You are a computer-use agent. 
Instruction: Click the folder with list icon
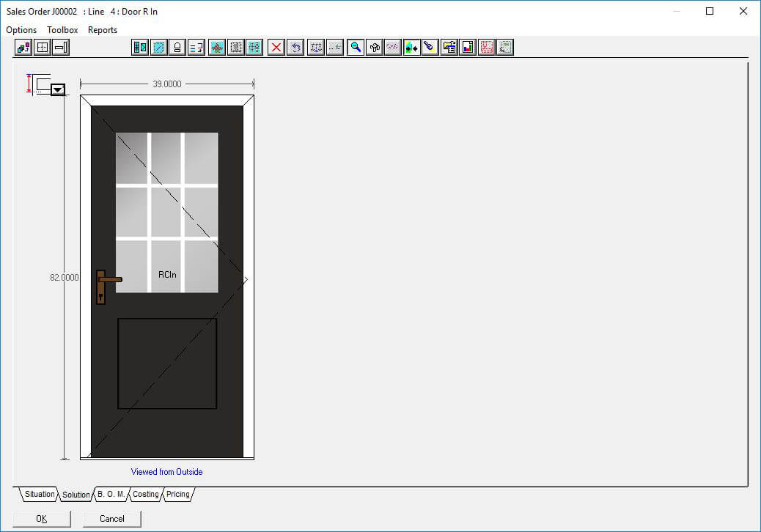[449, 48]
